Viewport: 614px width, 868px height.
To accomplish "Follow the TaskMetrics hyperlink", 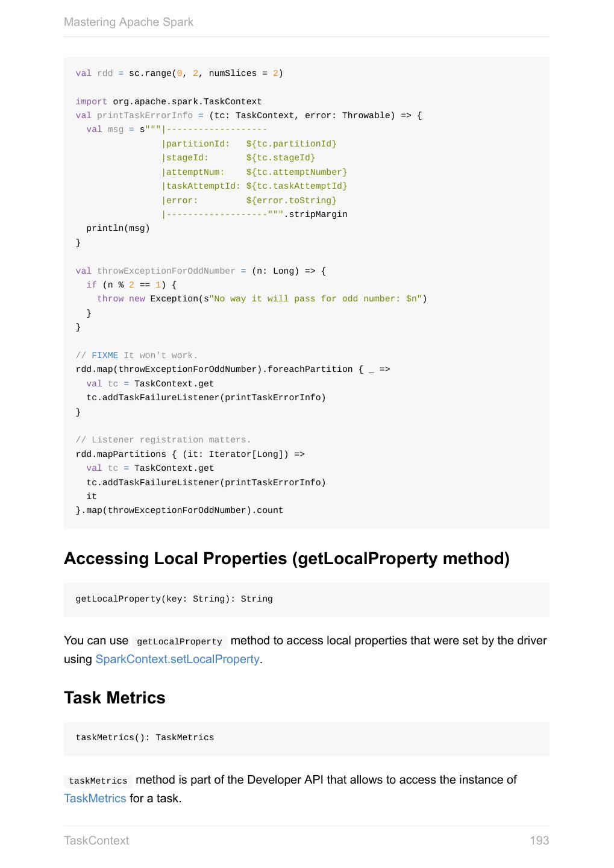I will (x=95, y=799).
